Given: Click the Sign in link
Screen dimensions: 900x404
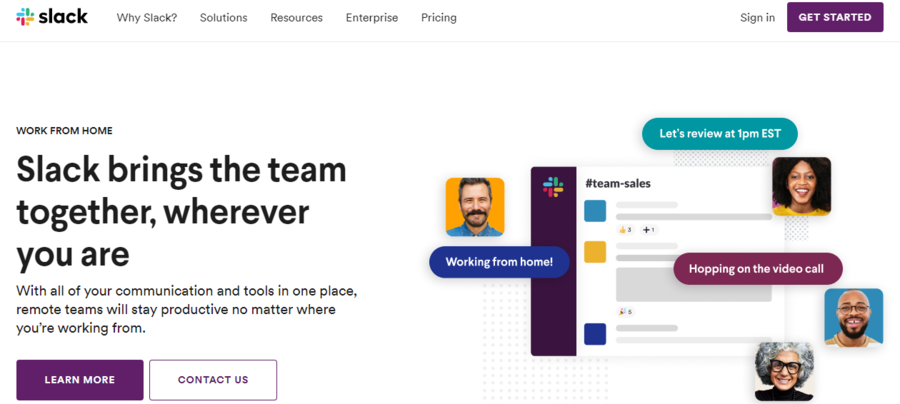Looking at the screenshot, I should (758, 18).
